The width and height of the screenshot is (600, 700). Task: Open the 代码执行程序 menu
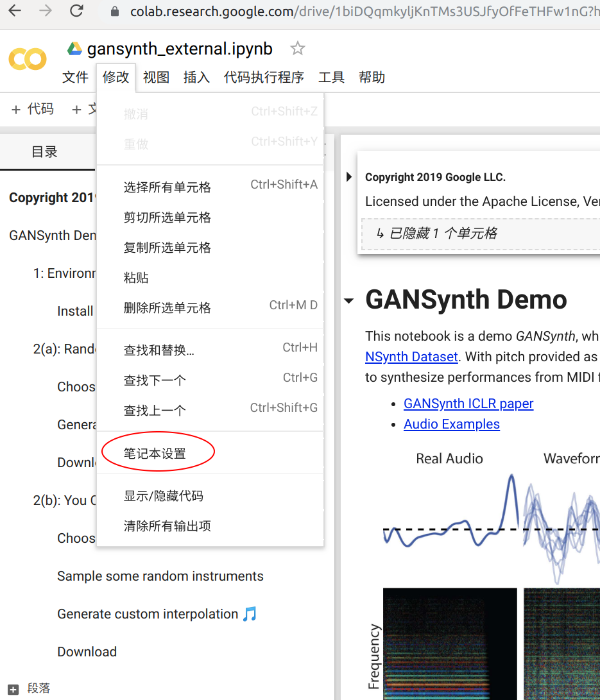[264, 78]
